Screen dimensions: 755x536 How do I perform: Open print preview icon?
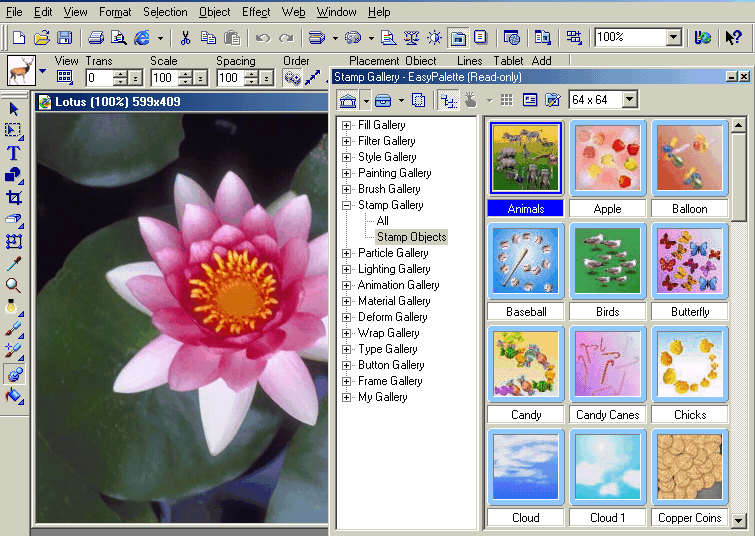(x=118, y=38)
